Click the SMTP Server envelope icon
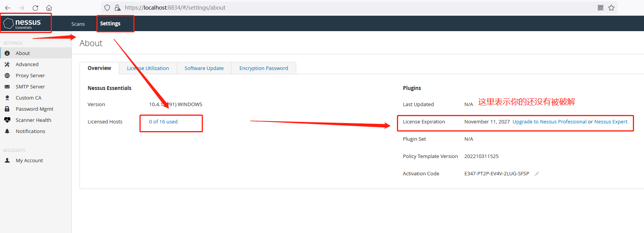Viewport: 644px width, 233px height. coord(7,87)
